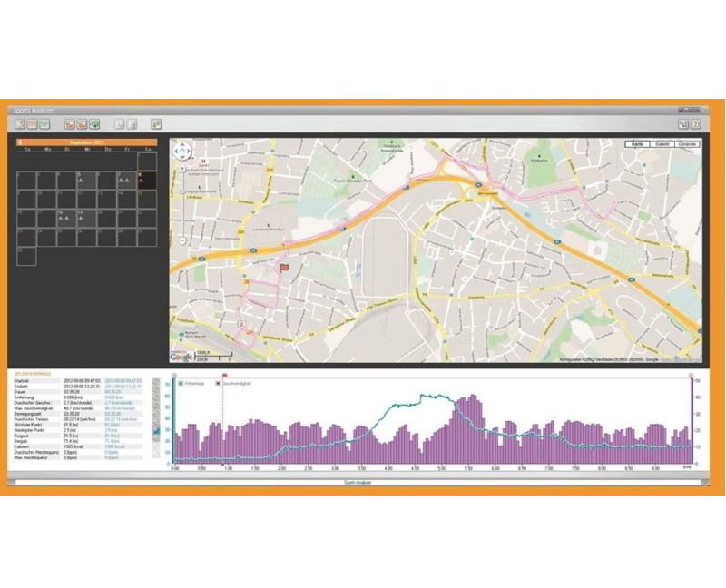Click the second orange folder toolbar icon

(82, 124)
